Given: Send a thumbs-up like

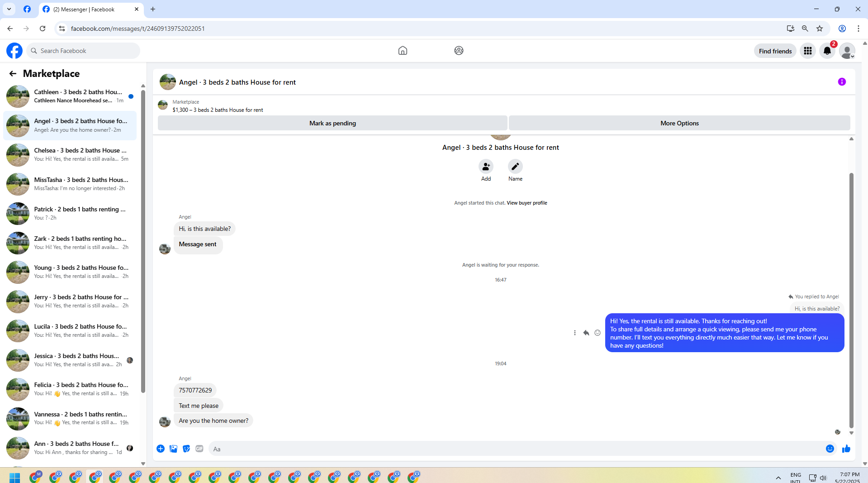Looking at the screenshot, I should (x=846, y=449).
